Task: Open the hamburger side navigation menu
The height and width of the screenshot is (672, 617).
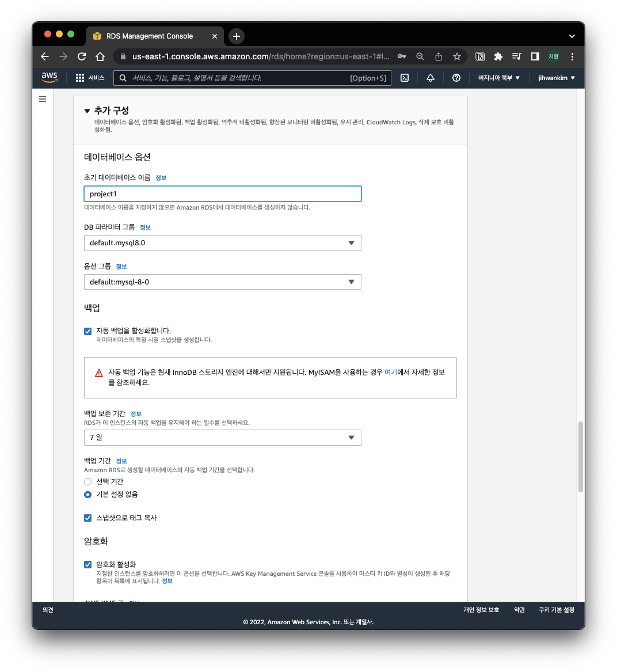Action: (43, 99)
